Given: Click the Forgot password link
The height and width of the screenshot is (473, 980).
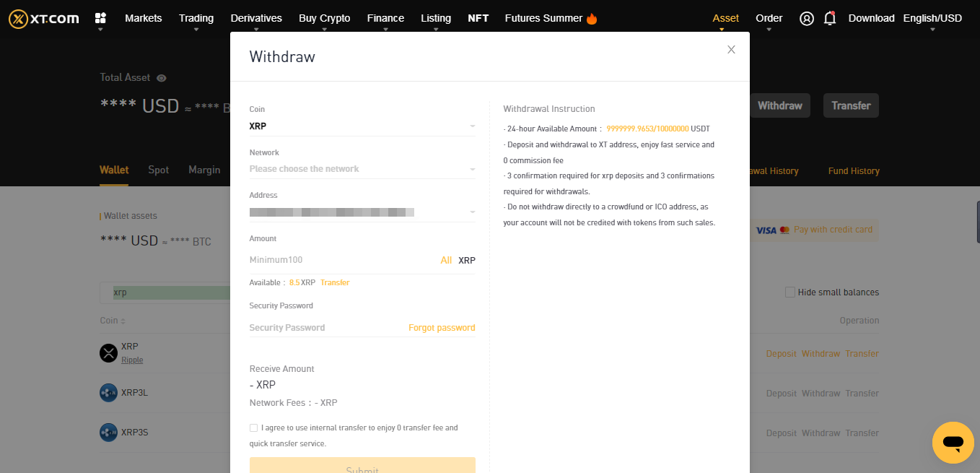Looking at the screenshot, I should click(x=442, y=327).
